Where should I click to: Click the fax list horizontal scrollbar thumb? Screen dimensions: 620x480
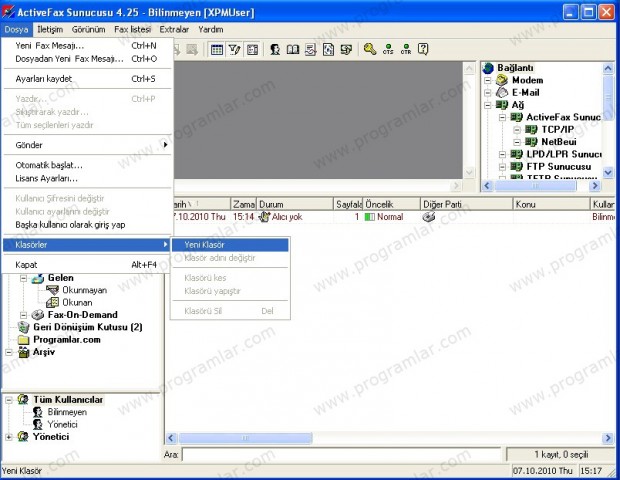click(245, 438)
